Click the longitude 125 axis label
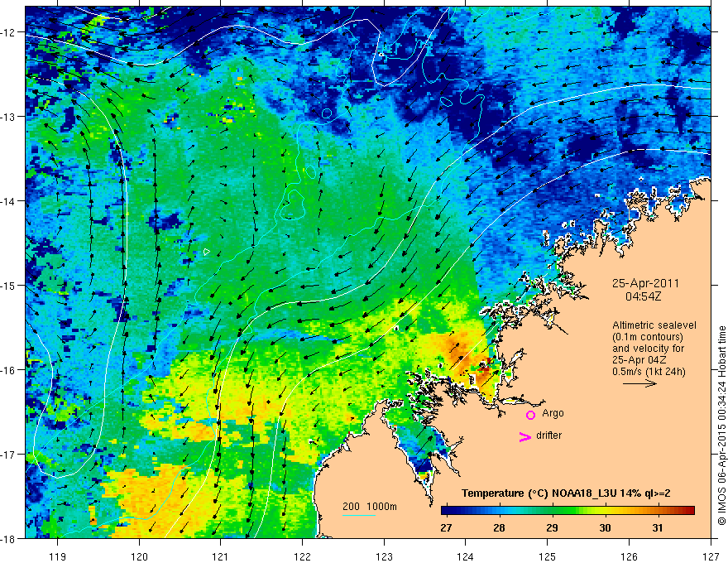 pos(548,556)
